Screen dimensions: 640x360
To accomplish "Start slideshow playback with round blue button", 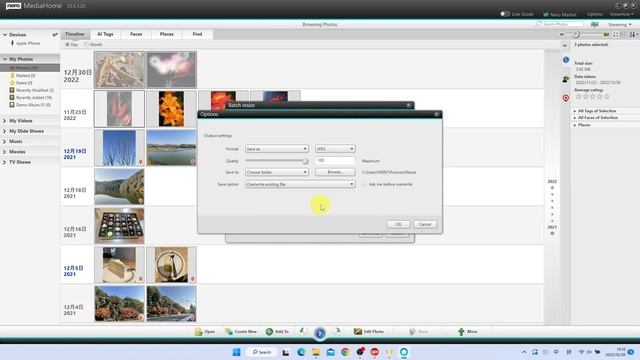I will point(320,333).
